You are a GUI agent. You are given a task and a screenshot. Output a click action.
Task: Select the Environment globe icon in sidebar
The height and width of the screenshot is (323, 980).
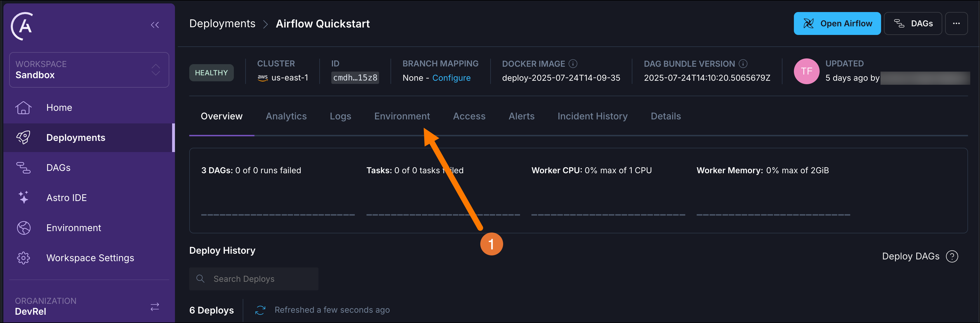pos(23,227)
